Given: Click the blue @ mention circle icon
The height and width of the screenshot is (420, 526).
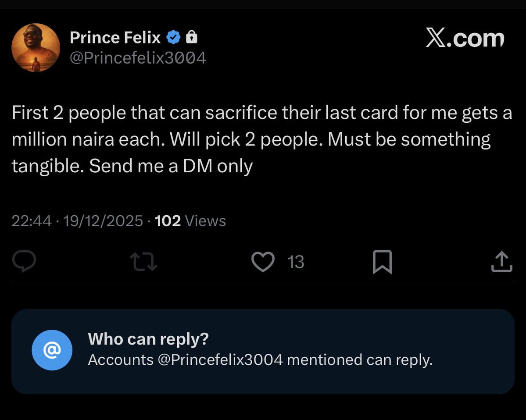Looking at the screenshot, I should click(x=52, y=350).
